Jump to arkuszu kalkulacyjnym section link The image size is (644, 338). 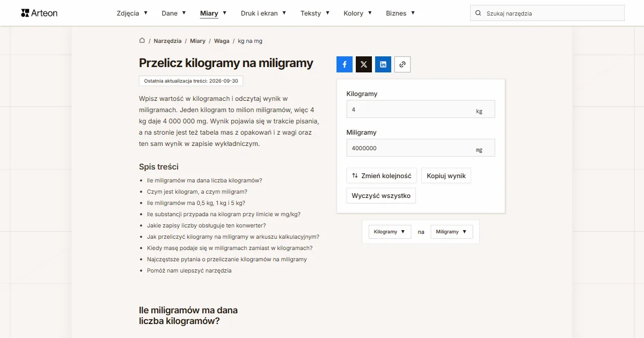point(233,237)
